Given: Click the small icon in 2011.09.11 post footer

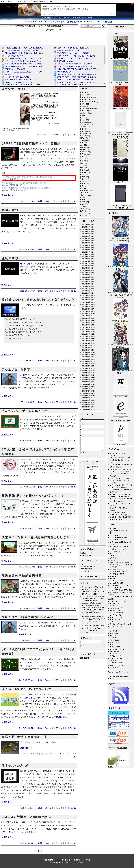Looking at the screenshot, I should tap(66, 291).
